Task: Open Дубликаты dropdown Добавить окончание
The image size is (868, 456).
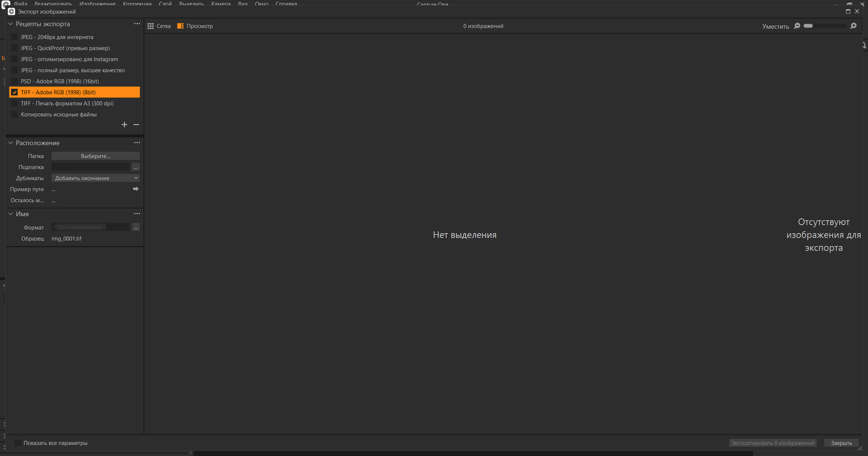Action: (x=96, y=178)
